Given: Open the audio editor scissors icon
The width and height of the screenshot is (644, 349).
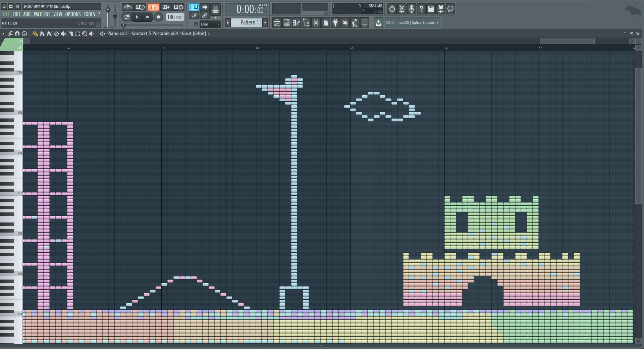Looking at the screenshot, I should click(401, 9).
